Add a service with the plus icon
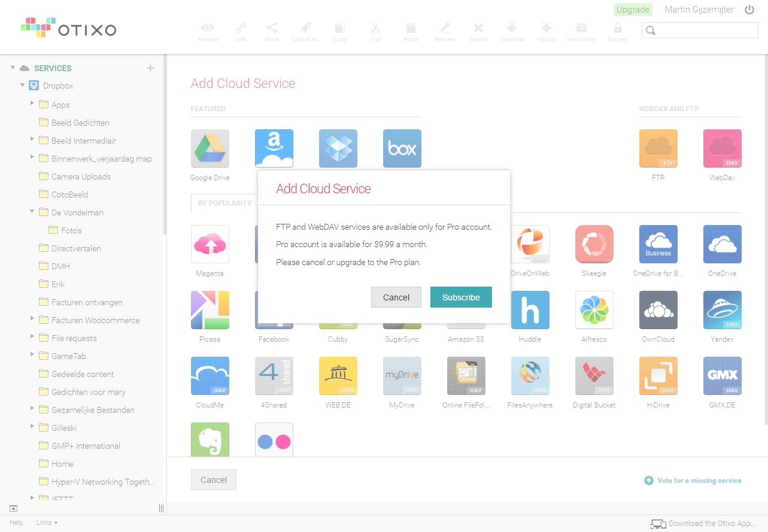768x532 pixels. 150,68
